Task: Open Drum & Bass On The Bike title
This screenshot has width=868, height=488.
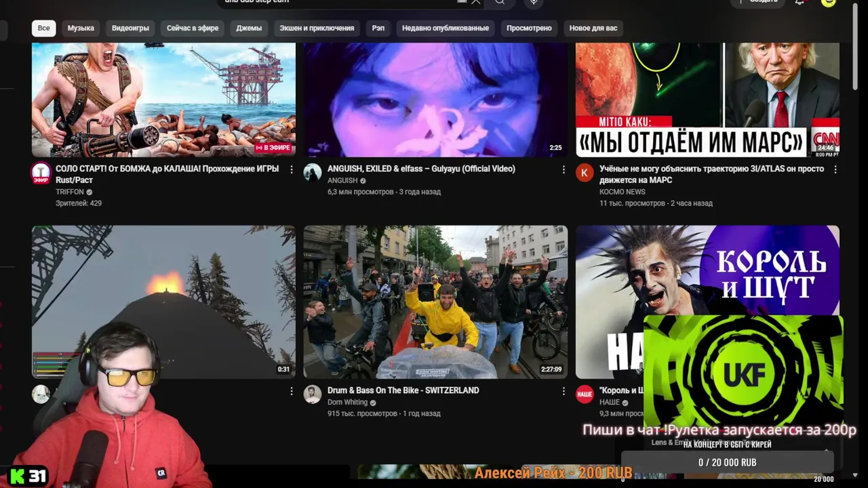Action: pos(403,390)
